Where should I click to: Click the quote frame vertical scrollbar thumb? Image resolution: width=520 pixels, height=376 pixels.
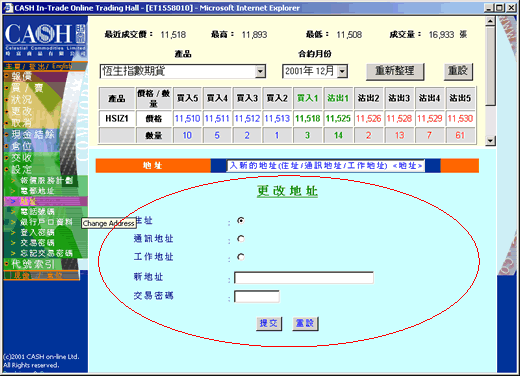pos(490,65)
